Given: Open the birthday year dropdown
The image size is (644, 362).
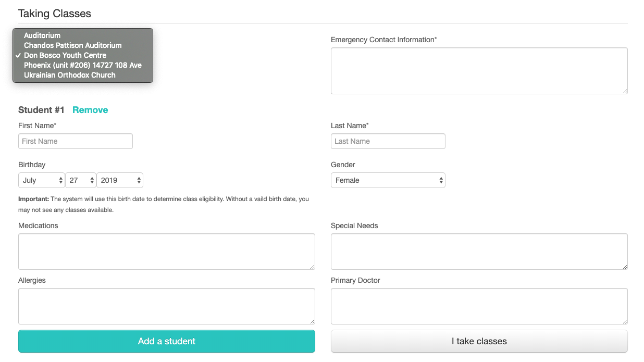Looking at the screenshot, I should 120,180.
